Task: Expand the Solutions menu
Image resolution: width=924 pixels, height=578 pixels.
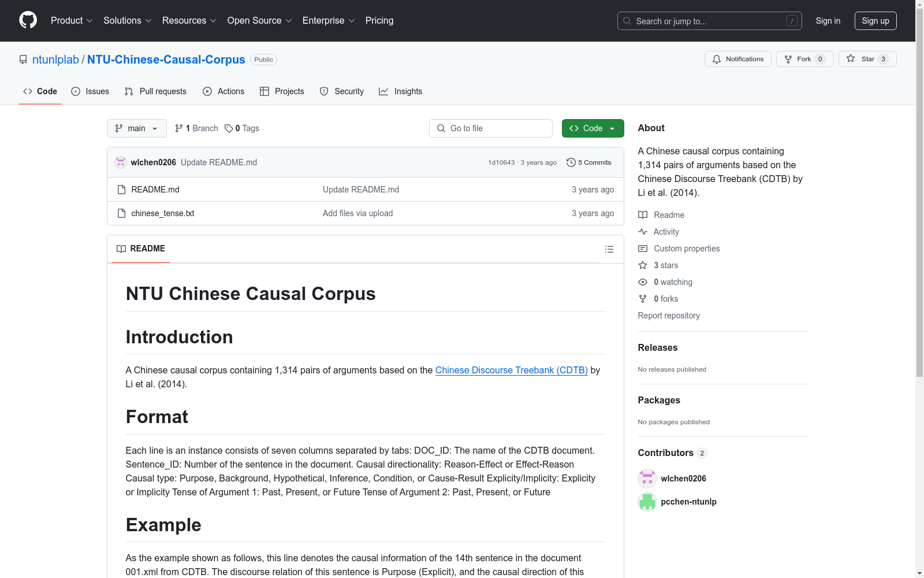Action: click(x=127, y=20)
